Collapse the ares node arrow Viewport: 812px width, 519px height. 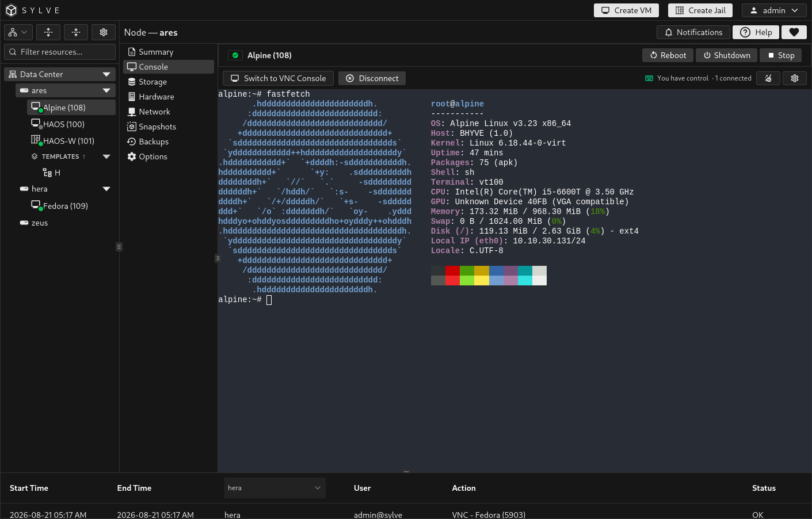point(106,90)
